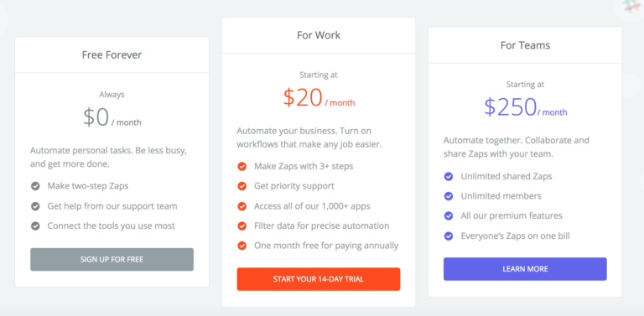Click checkmark icon next to Get help from our support team
This screenshot has height=316, width=644.
(x=36, y=206)
